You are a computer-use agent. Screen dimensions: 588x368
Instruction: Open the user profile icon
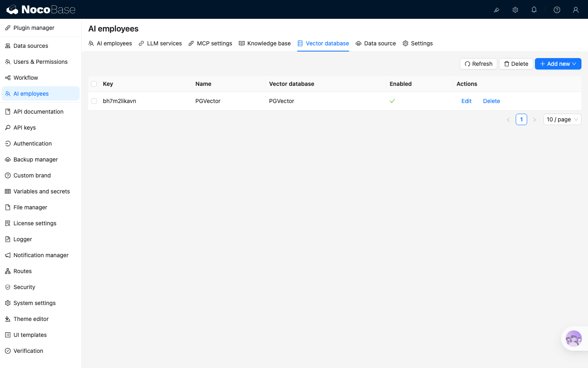pos(576,10)
